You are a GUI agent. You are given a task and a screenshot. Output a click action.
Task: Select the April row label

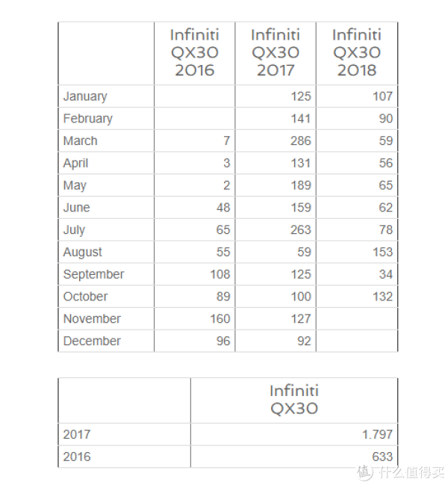click(x=75, y=164)
